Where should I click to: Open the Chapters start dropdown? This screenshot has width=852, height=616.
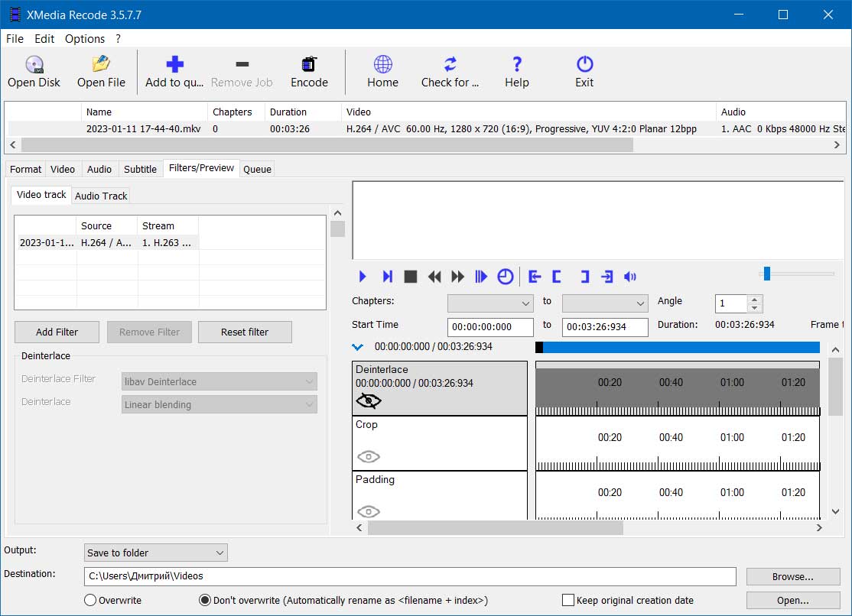pos(490,303)
